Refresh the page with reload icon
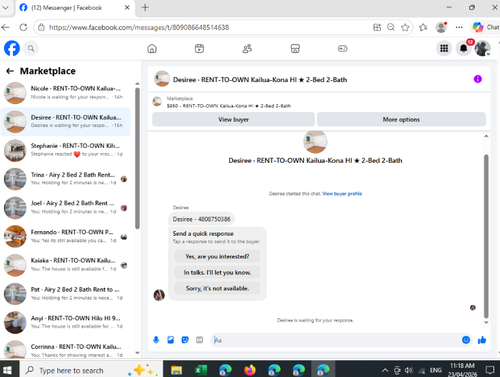500x377 pixels. [x=23, y=27]
